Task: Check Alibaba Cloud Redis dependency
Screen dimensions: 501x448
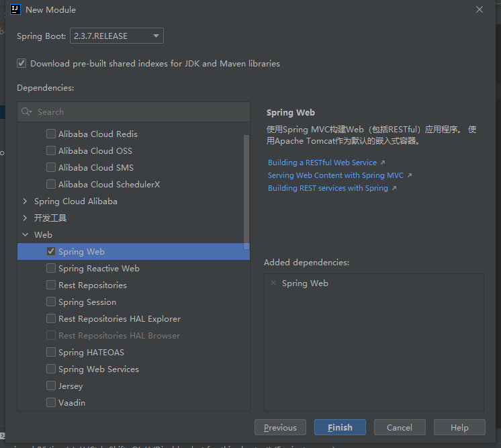Action: pos(51,134)
